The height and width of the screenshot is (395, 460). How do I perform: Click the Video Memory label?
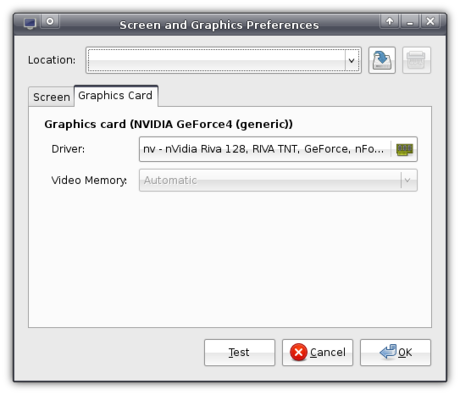89,180
